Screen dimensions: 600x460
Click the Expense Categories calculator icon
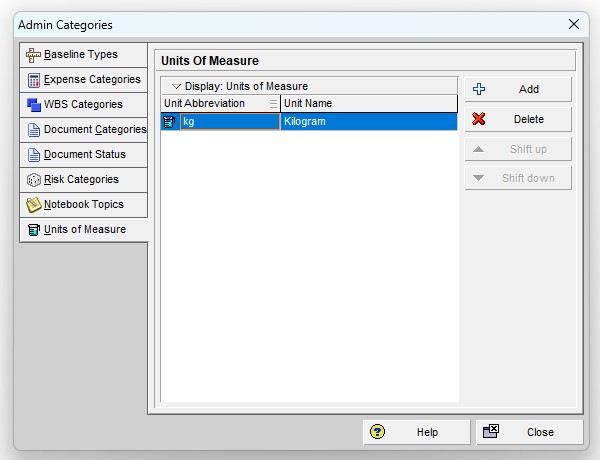(34, 80)
